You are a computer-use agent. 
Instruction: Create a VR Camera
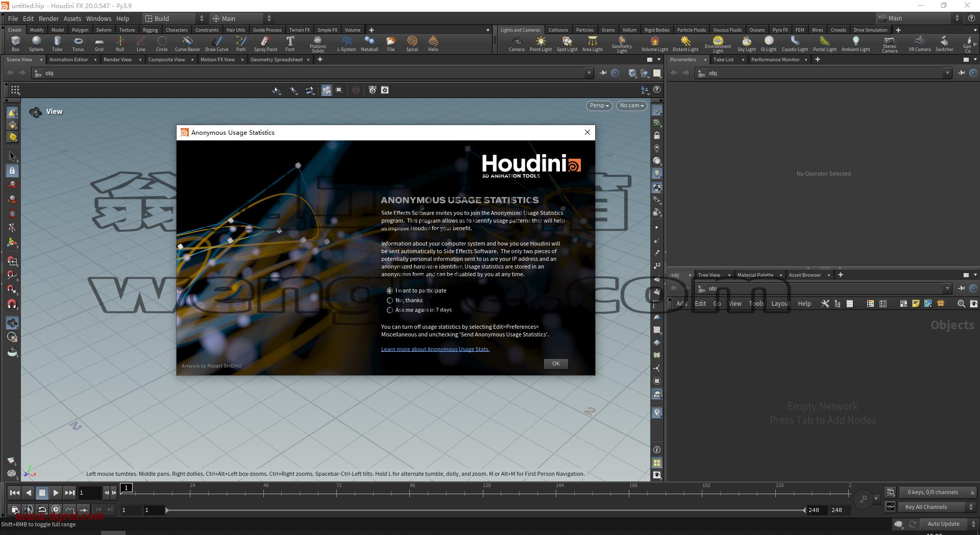(x=920, y=44)
